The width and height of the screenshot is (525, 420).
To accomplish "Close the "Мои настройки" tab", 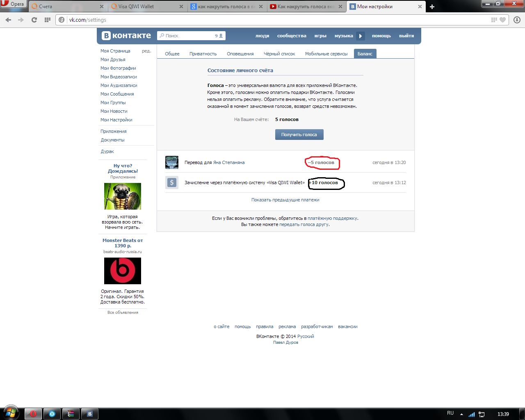I will click(x=420, y=7).
